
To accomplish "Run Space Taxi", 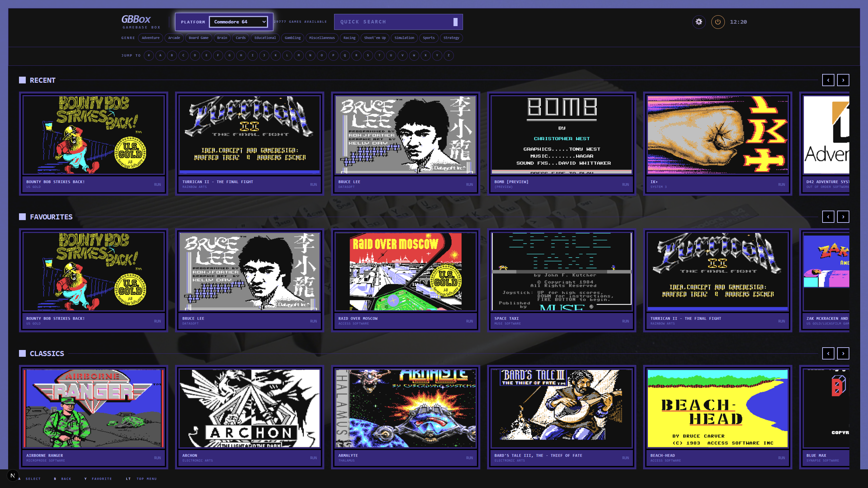I will click(x=625, y=321).
